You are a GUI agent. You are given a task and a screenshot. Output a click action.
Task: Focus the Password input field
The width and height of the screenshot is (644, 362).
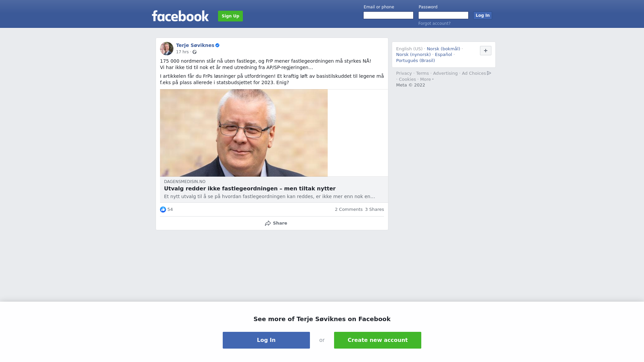coord(443,15)
